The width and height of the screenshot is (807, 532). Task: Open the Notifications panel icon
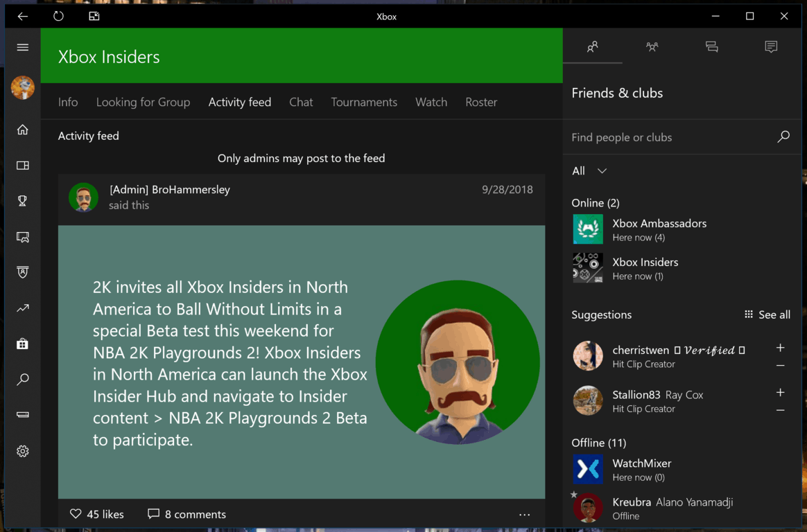click(x=771, y=47)
